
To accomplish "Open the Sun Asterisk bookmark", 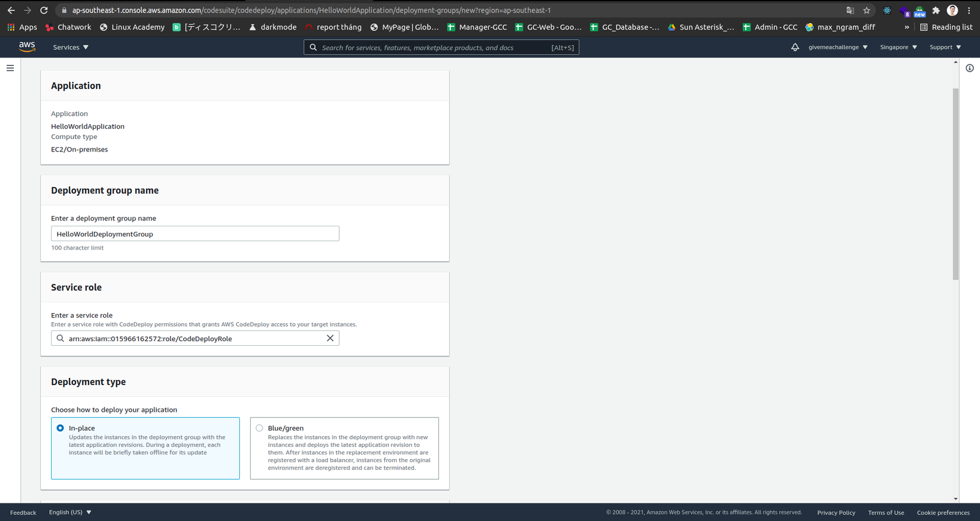I will (701, 27).
